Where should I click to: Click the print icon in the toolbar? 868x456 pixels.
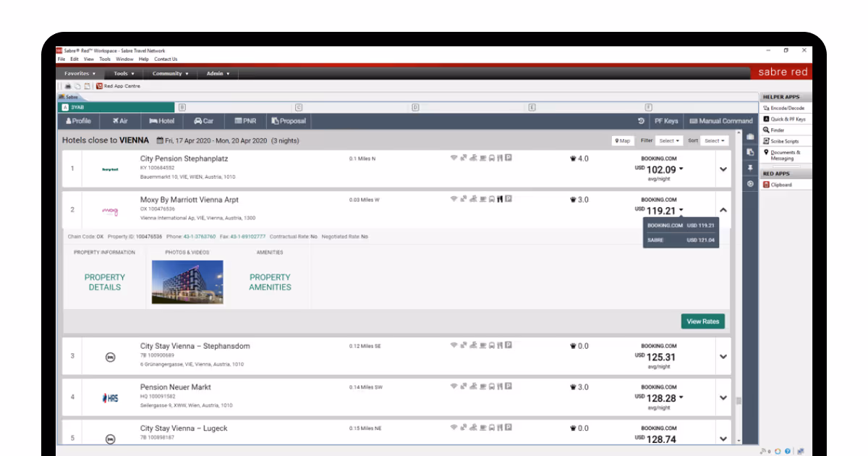[68, 86]
